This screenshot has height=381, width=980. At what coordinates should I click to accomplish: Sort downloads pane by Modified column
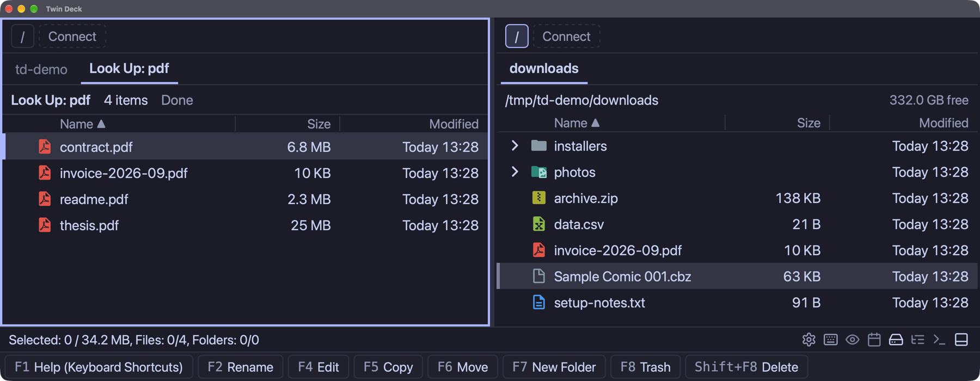pyautogui.click(x=944, y=123)
